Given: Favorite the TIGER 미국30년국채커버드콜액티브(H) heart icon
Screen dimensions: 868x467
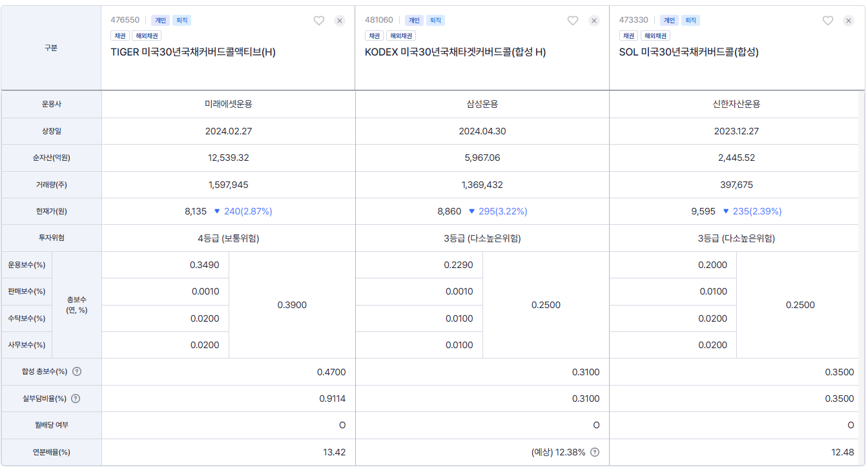Looking at the screenshot, I should [318, 21].
